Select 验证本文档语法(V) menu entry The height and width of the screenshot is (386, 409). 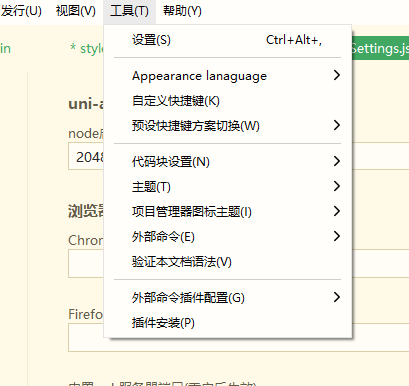[x=227, y=262]
